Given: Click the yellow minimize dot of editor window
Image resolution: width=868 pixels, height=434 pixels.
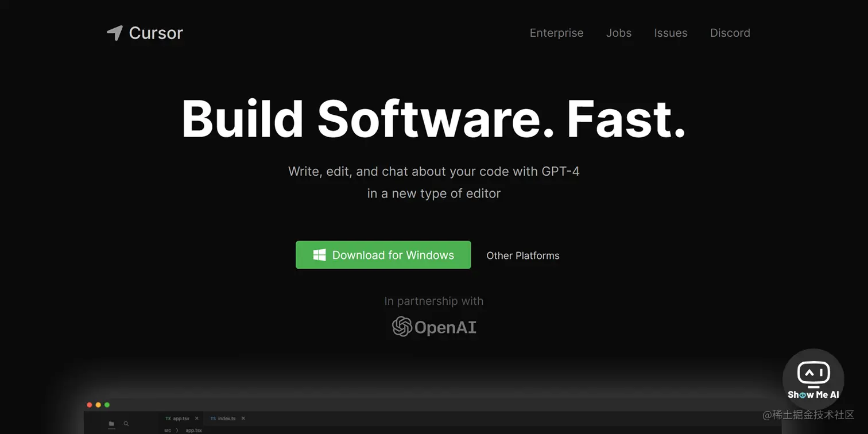Looking at the screenshot, I should (98, 405).
